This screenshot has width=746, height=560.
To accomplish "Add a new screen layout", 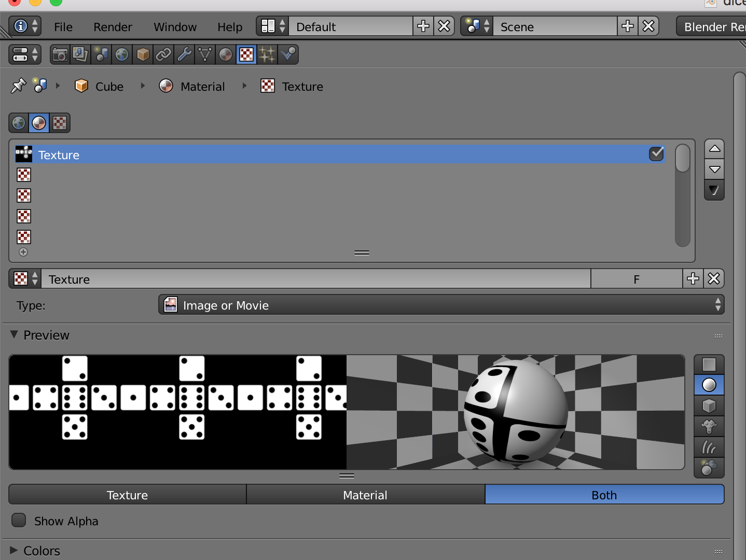I will 423,26.
